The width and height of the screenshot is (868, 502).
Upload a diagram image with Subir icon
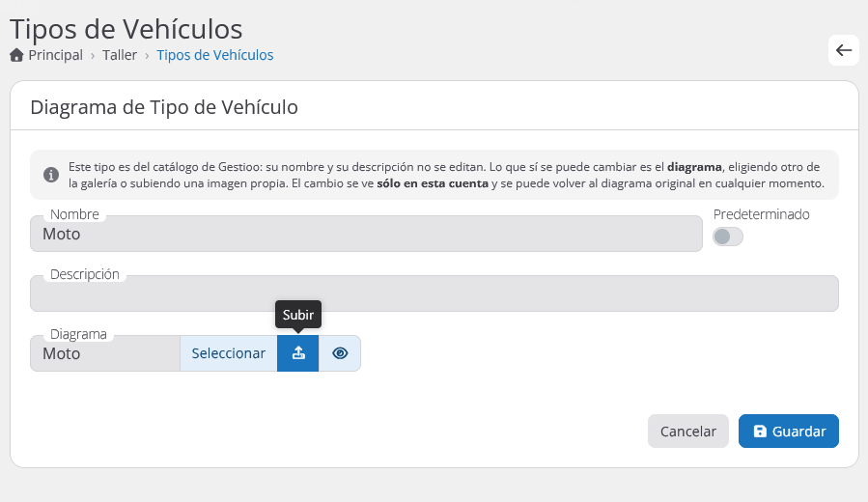tap(297, 353)
